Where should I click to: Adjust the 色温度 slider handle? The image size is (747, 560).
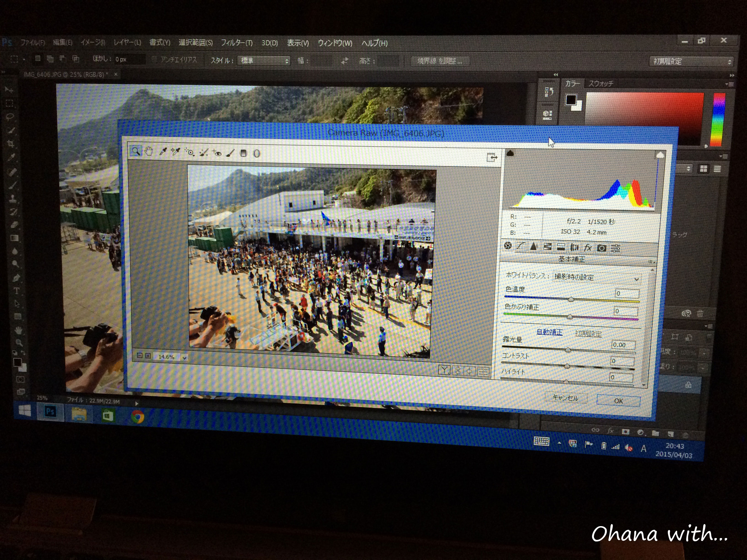click(x=571, y=299)
